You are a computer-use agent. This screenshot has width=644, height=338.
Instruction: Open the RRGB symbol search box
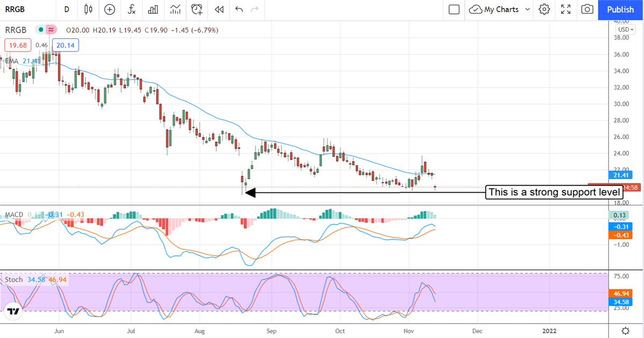[x=16, y=9]
